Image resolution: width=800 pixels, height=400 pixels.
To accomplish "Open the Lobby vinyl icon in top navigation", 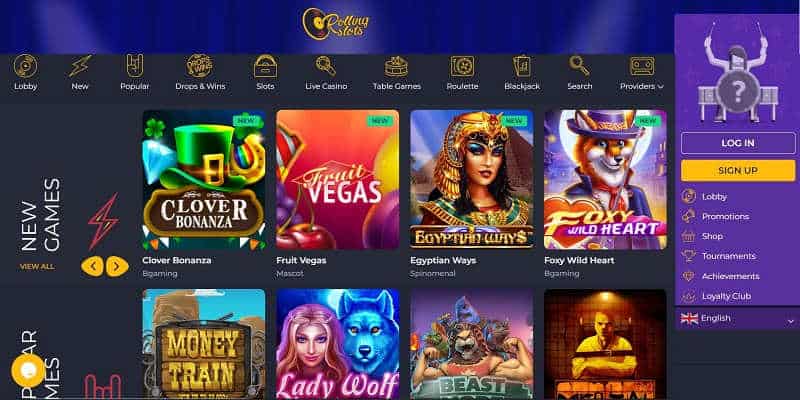I will click(x=26, y=66).
